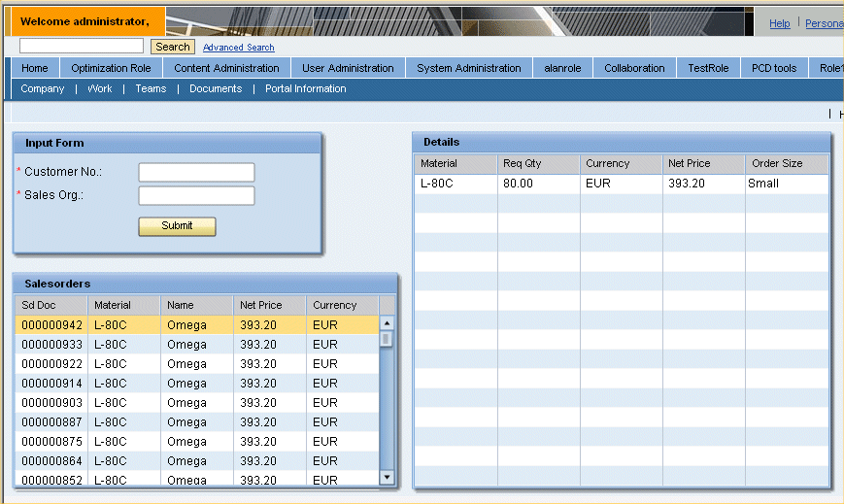The image size is (844, 504).
Task: Select sales order 000000887
Action: 197,421
